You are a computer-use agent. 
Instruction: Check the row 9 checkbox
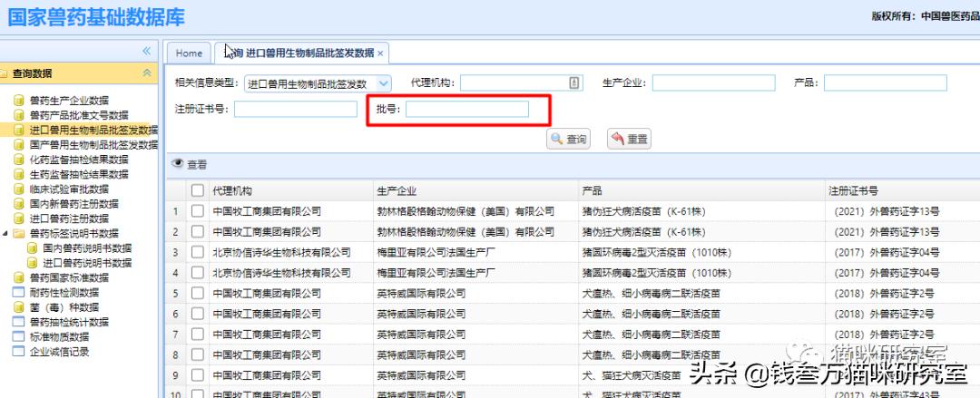click(198, 375)
